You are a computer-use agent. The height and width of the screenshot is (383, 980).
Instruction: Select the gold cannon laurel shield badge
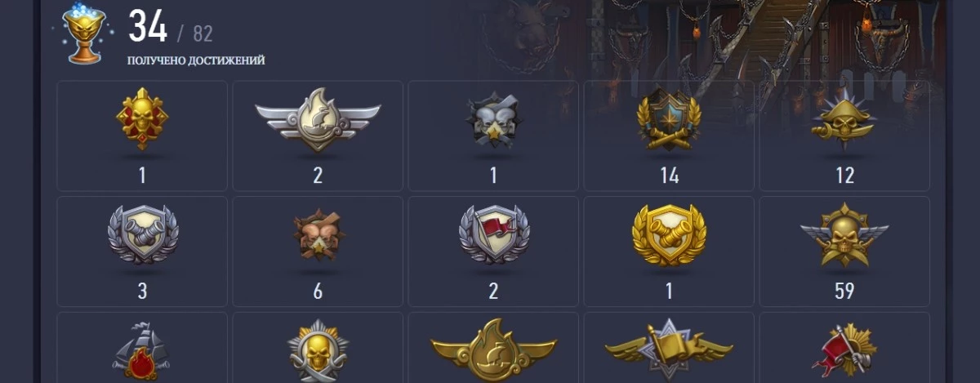tap(669, 234)
